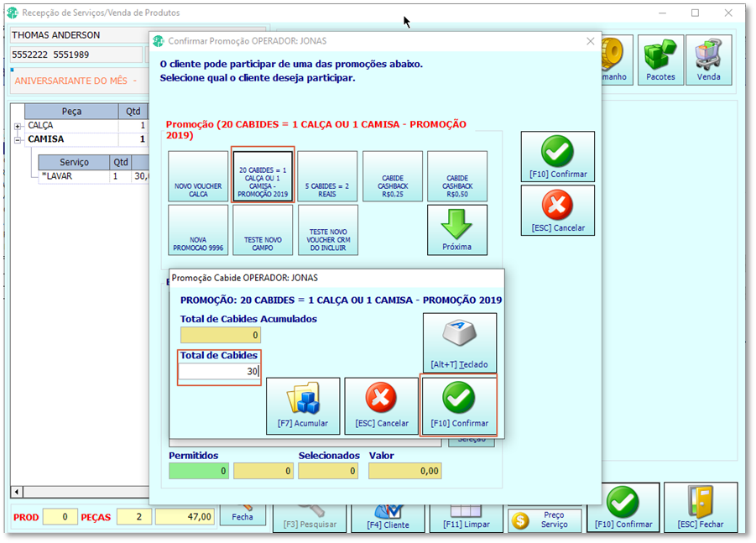Click the F7 Acumular button
756x543 pixels.
[x=303, y=405]
